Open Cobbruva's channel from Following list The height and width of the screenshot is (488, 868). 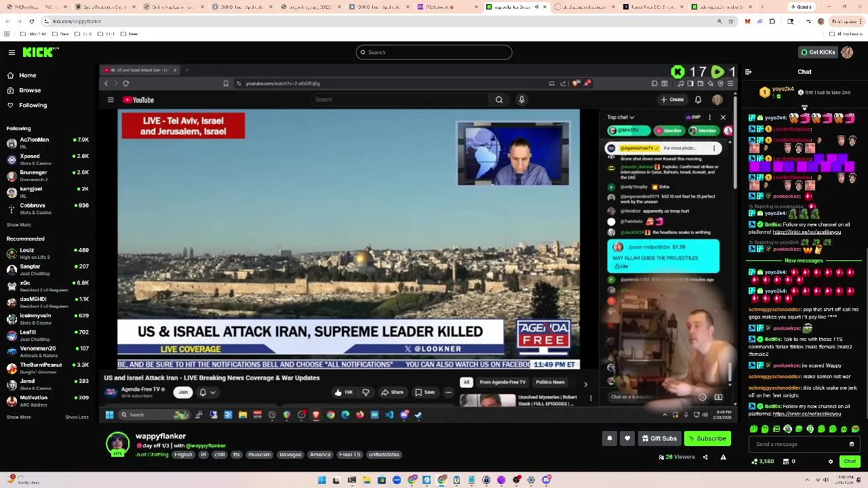[x=47, y=208]
